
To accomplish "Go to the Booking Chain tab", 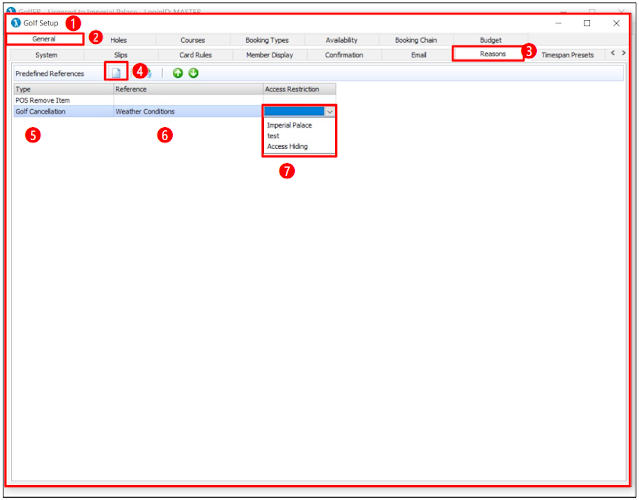I will click(x=416, y=40).
